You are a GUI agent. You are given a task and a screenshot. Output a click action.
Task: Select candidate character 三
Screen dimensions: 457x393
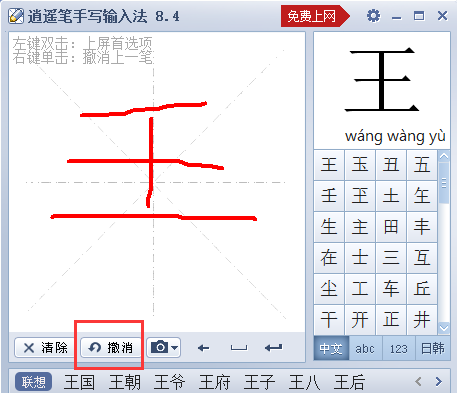click(391, 258)
